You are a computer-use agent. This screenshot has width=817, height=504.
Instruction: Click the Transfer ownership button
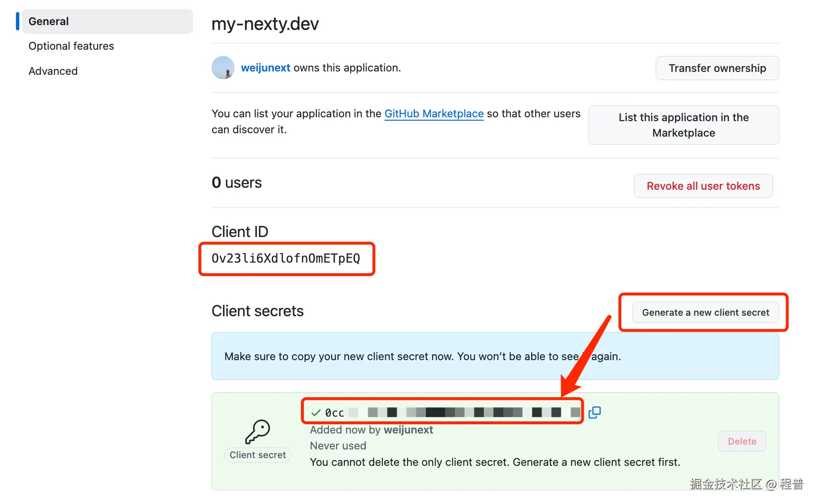(x=717, y=68)
